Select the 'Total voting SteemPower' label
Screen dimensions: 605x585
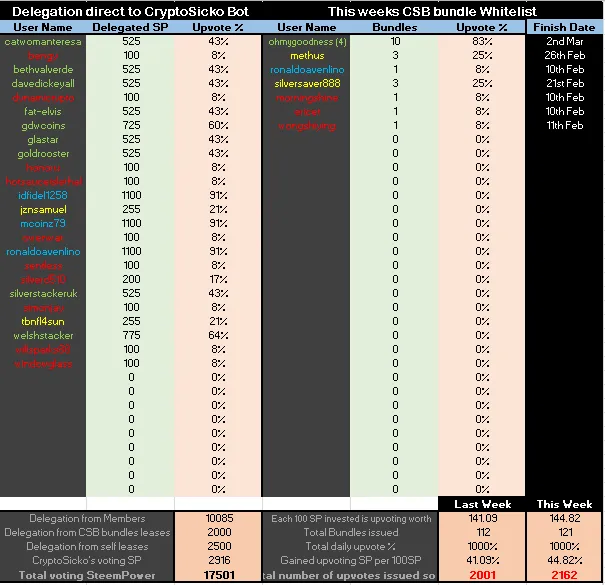point(87,575)
